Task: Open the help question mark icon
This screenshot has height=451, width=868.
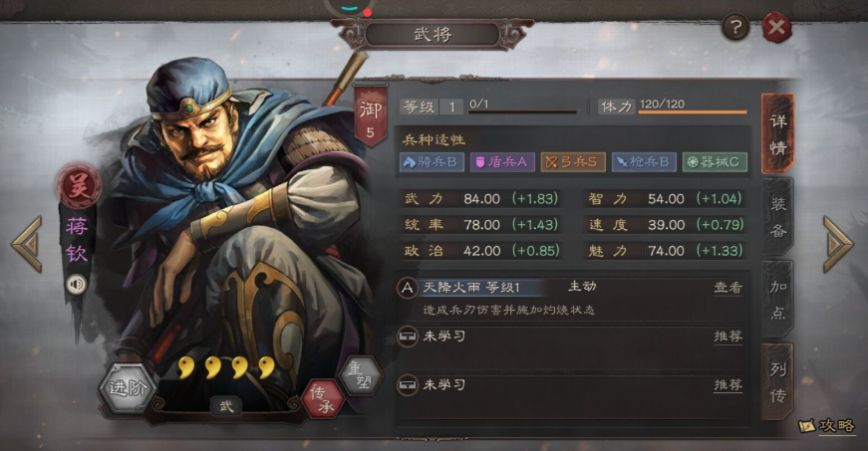Action: pyautogui.click(x=735, y=27)
